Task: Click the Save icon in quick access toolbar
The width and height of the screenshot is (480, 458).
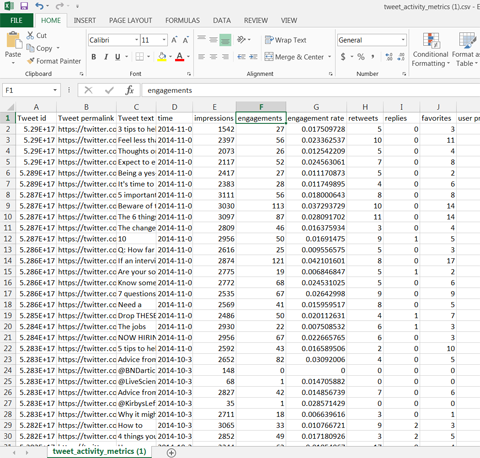Action: pyautogui.click(x=24, y=6)
